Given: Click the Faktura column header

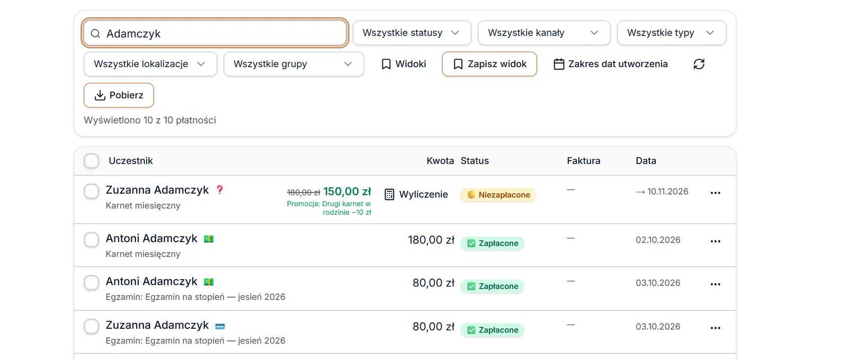Looking at the screenshot, I should point(584,161).
